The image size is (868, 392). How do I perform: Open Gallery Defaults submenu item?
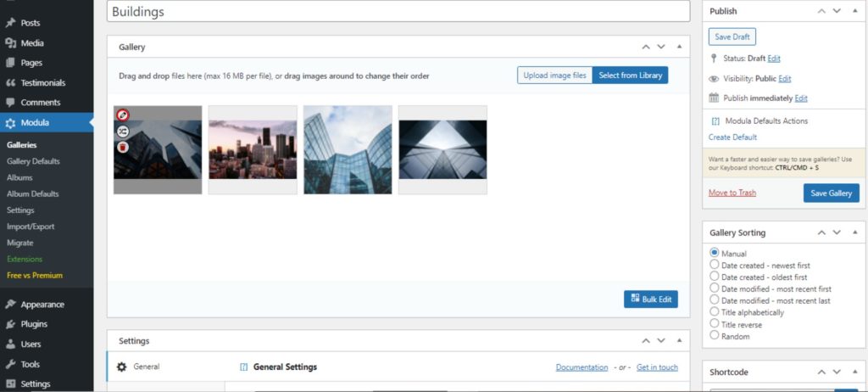coord(33,161)
